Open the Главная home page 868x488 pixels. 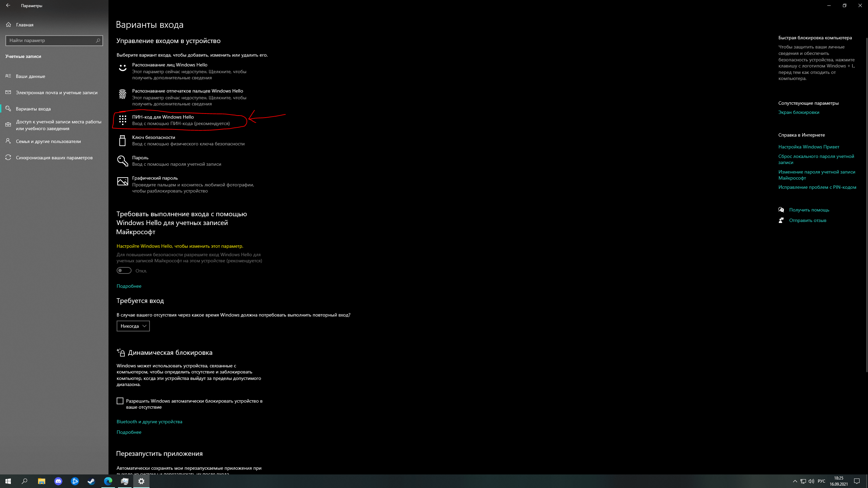coord(54,25)
